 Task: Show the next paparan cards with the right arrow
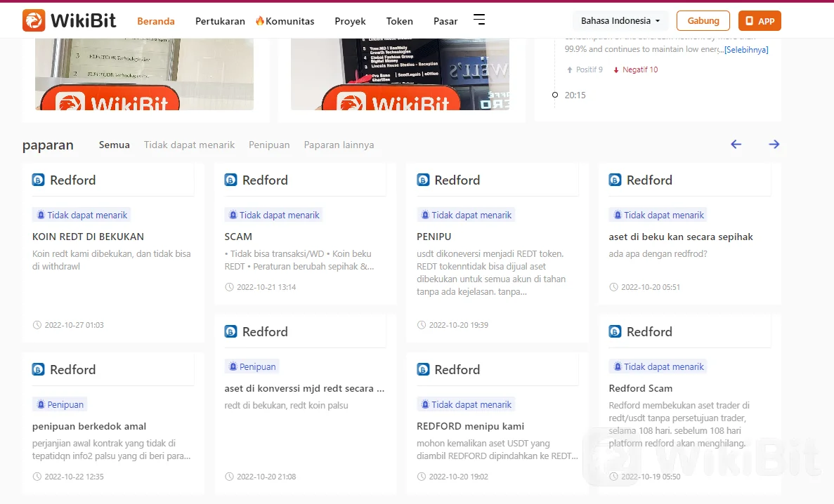(774, 144)
